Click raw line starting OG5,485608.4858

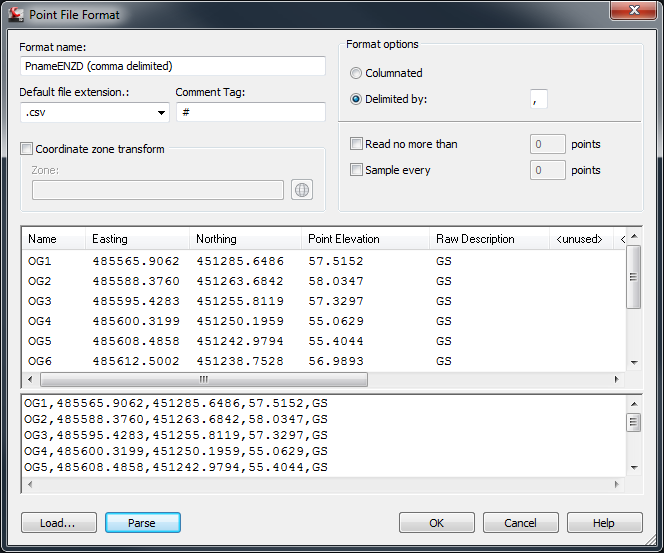(x=176, y=467)
